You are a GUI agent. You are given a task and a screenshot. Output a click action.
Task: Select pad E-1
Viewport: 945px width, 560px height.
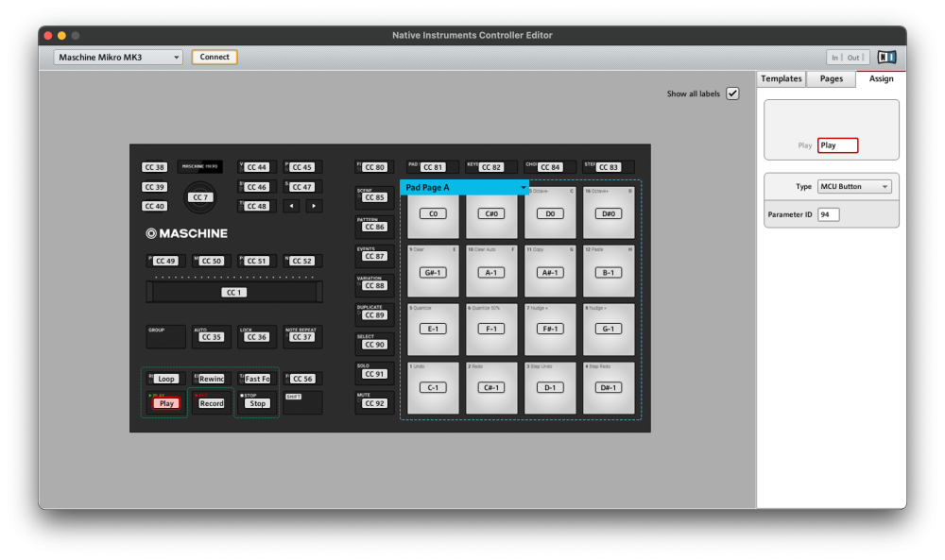tap(433, 330)
